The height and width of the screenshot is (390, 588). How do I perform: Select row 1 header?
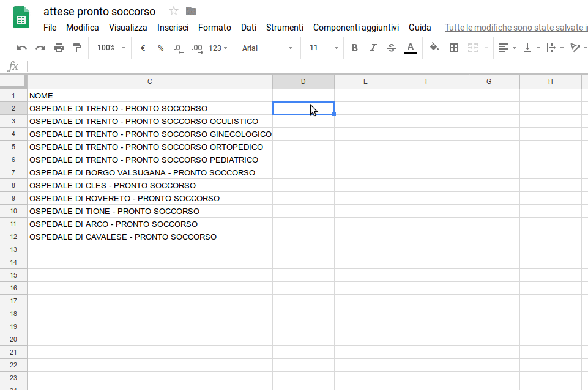(13, 95)
